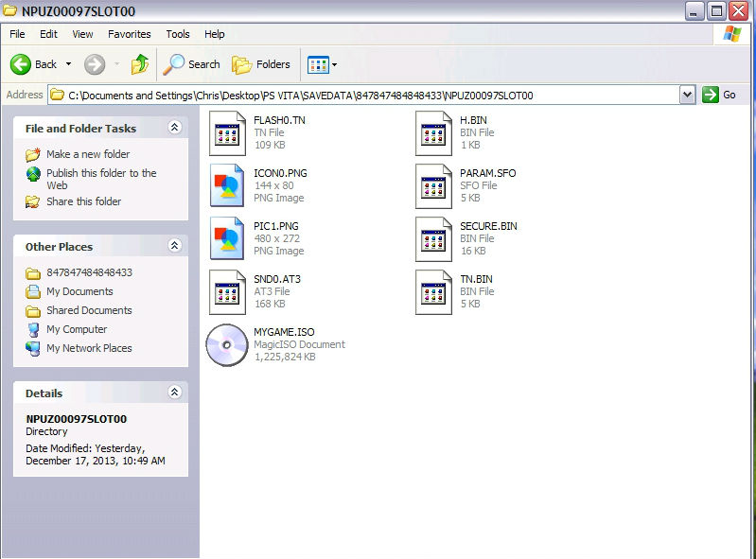Open the Tools menu

point(178,34)
